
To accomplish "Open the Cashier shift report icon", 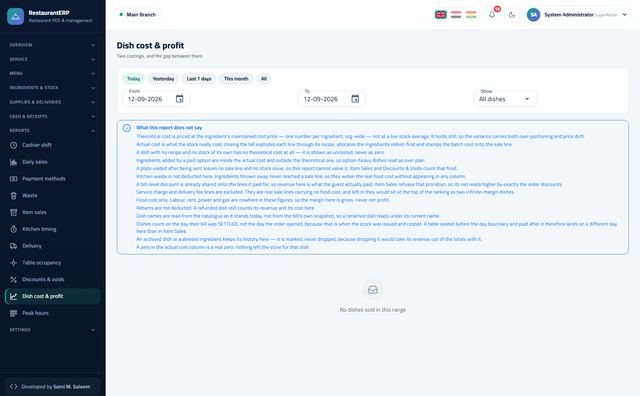I will 13,145.
